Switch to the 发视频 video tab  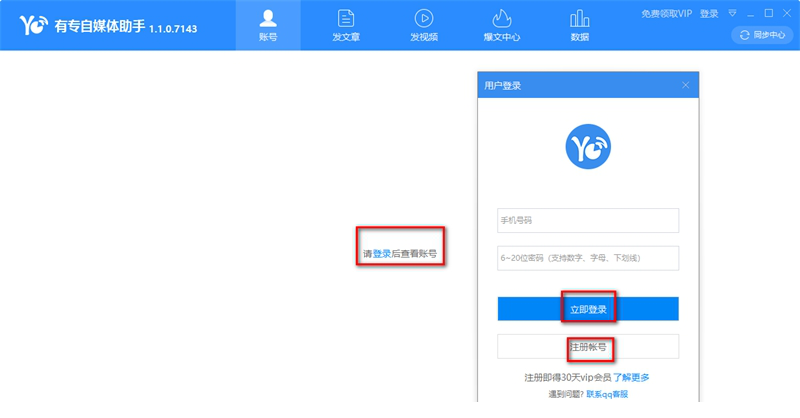424,26
